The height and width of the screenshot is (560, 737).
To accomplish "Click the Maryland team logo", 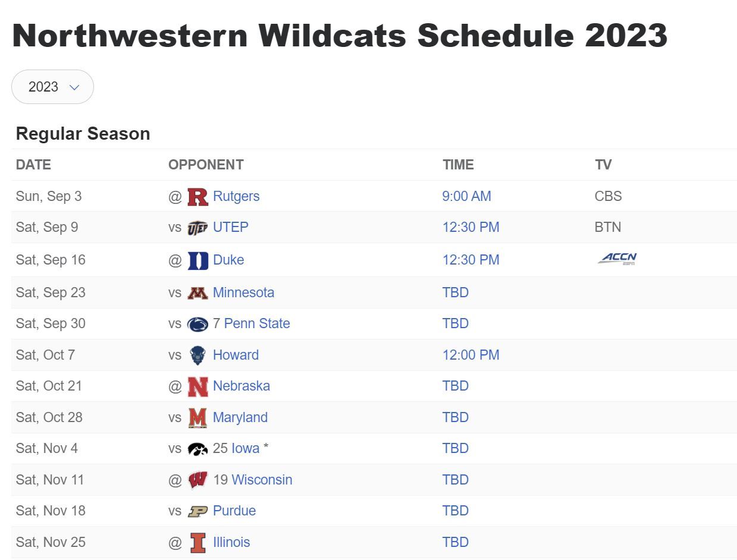I will click(197, 418).
